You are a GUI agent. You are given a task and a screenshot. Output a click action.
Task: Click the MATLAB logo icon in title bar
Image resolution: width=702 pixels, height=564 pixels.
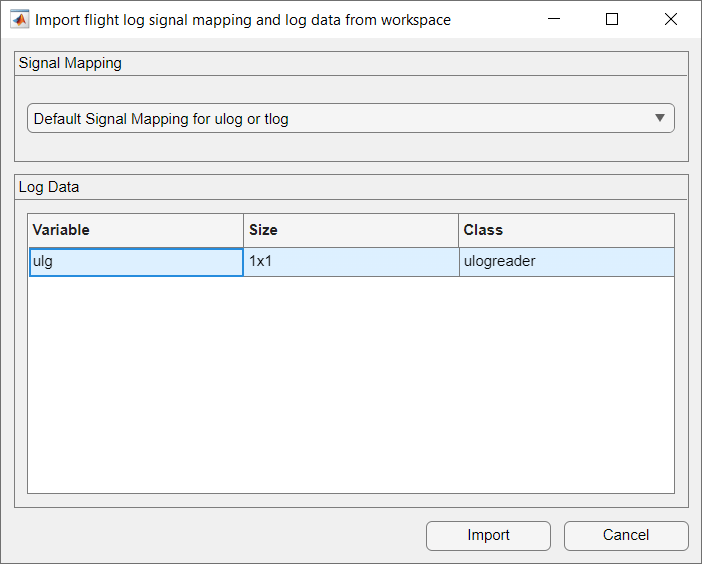coord(19,19)
